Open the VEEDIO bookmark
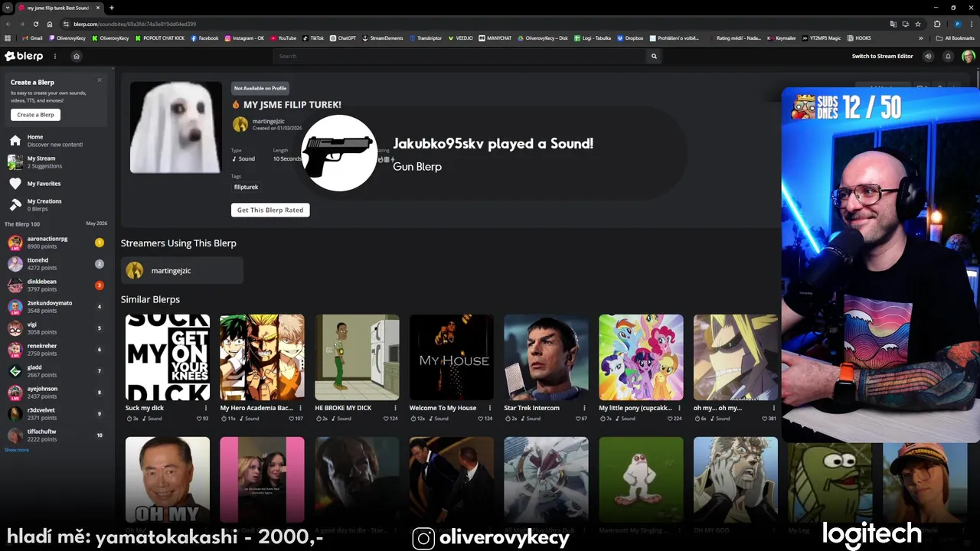This screenshot has width=980, height=551. coord(461,37)
